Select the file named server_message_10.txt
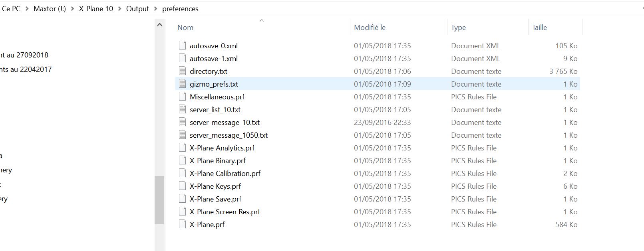The width and height of the screenshot is (644, 251). (x=225, y=123)
